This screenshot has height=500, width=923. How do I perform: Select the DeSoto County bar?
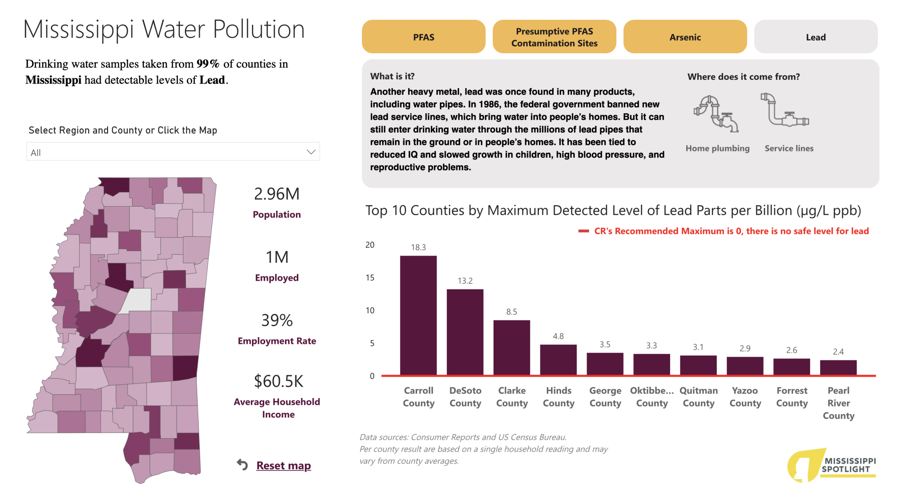tap(465, 332)
